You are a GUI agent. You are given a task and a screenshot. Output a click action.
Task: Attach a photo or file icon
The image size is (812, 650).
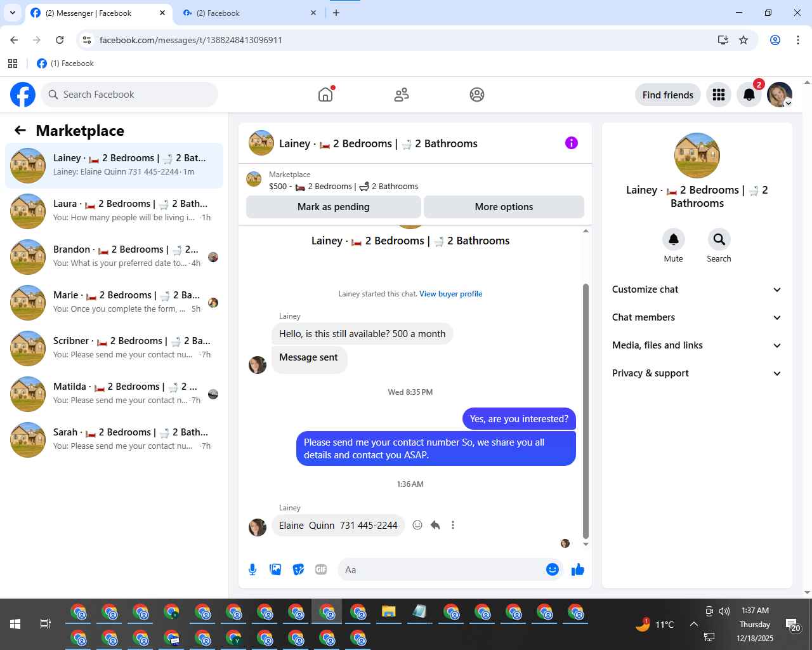pos(275,569)
